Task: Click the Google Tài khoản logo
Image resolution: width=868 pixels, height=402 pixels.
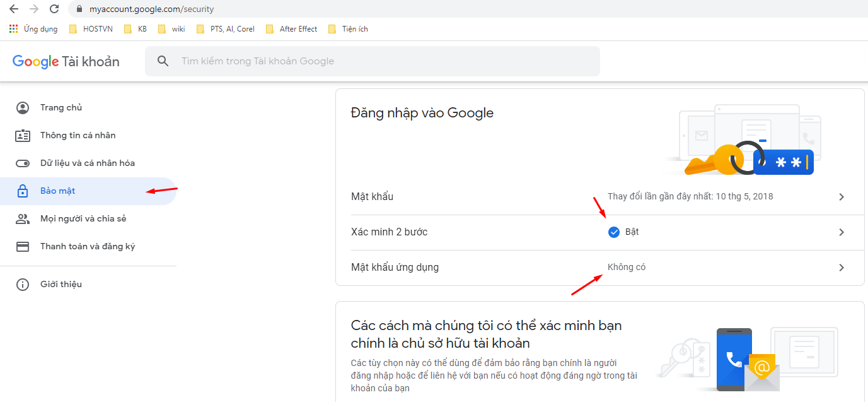Action: [x=66, y=61]
